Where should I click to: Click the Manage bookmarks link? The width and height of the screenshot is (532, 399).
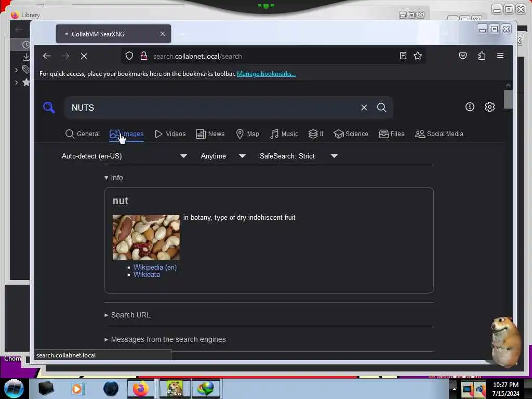[x=267, y=74]
